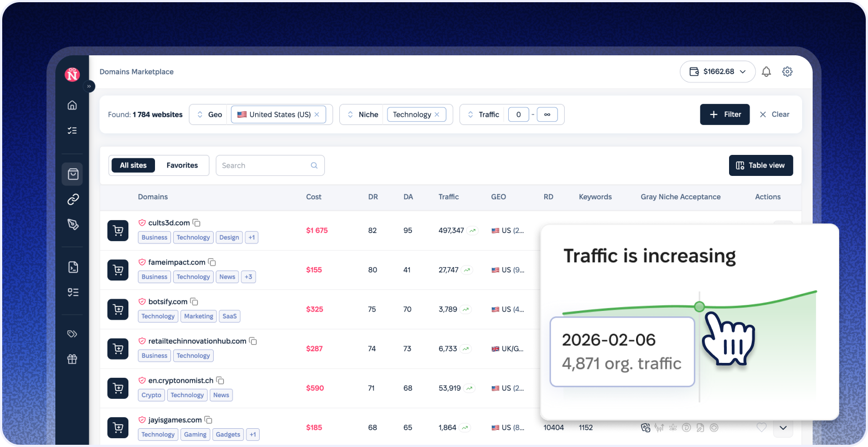Open the settings gear icon
This screenshot has width=868, height=447.
pos(787,71)
